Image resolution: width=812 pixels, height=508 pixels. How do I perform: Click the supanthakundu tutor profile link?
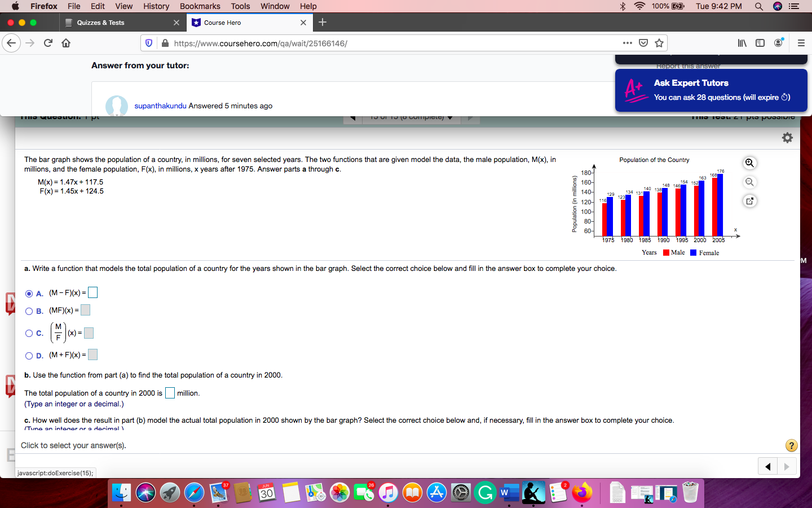160,106
